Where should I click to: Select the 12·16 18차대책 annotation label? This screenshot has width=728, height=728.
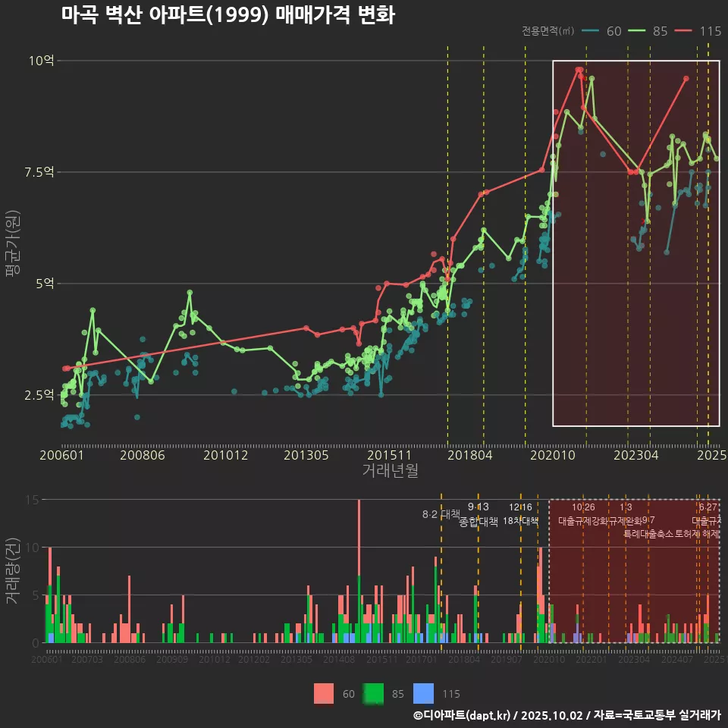tap(521, 514)
